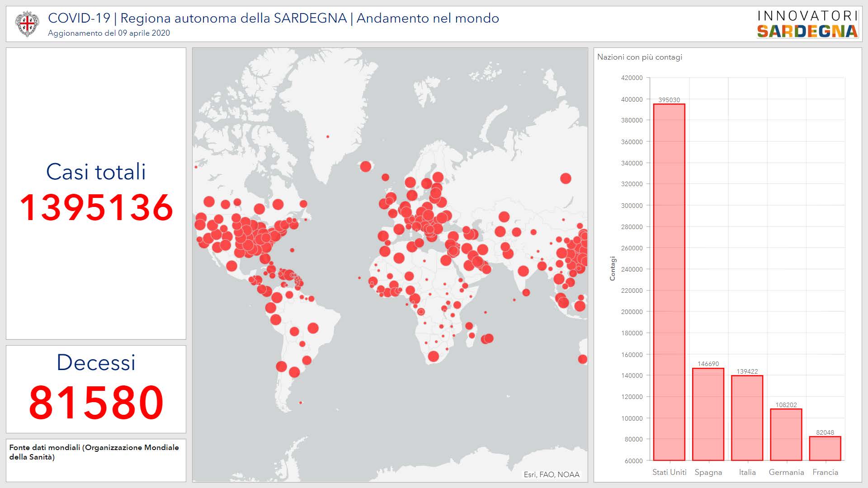
Task: Click the Germania bar in chart
Action: tap(786, 434)
